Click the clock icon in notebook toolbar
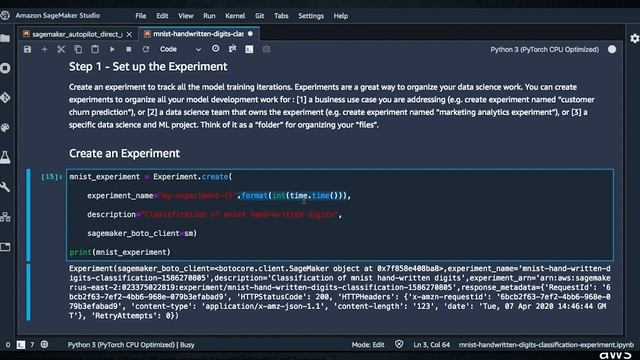This screenshot has width=640, height=360. point(216,49)
